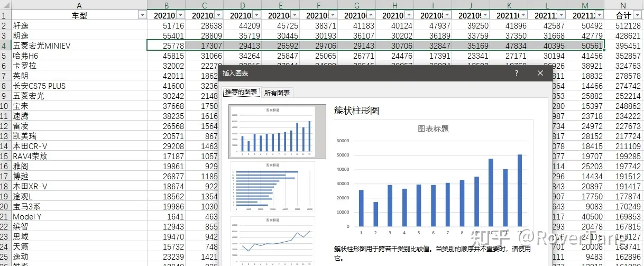Select the total cell showing 169853

(623, 216)
